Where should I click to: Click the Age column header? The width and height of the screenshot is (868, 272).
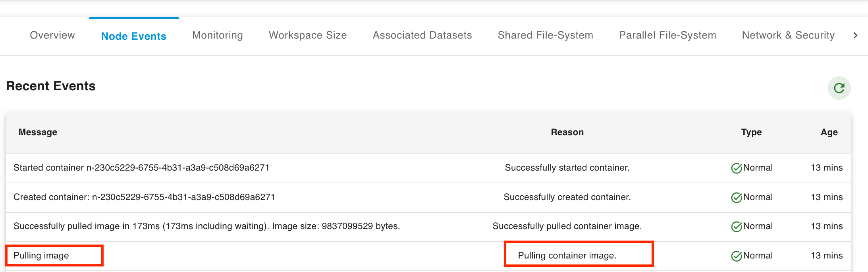[x=829, y=132]
